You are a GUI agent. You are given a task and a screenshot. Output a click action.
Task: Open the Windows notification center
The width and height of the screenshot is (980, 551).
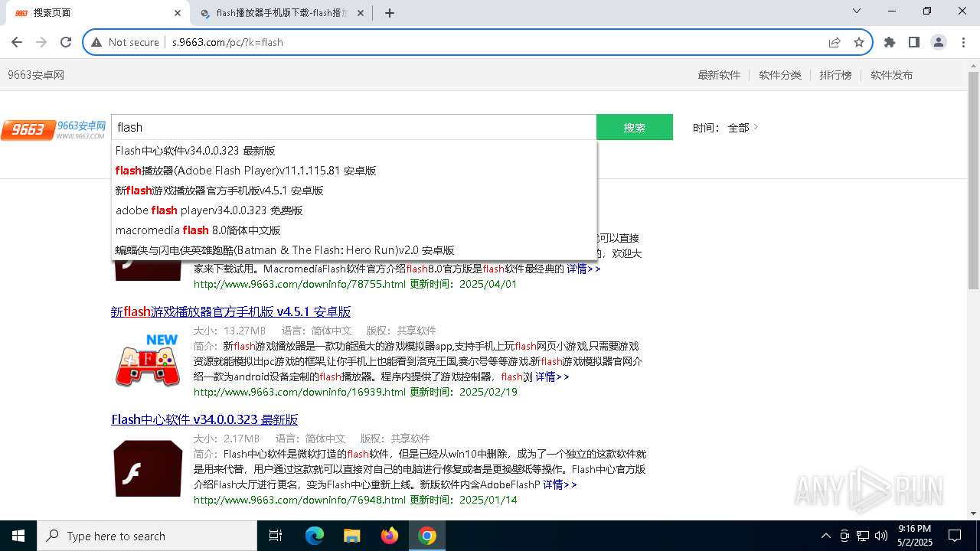coord(955,536)
